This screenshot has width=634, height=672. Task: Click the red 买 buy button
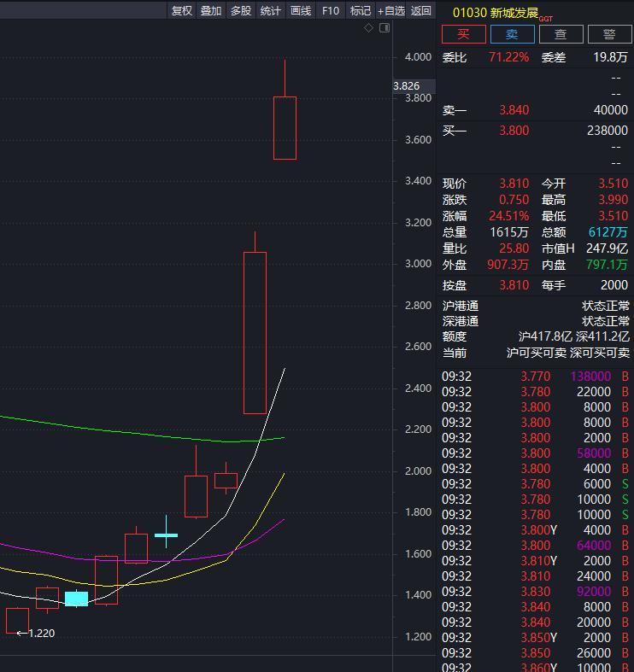coord(464,34)
